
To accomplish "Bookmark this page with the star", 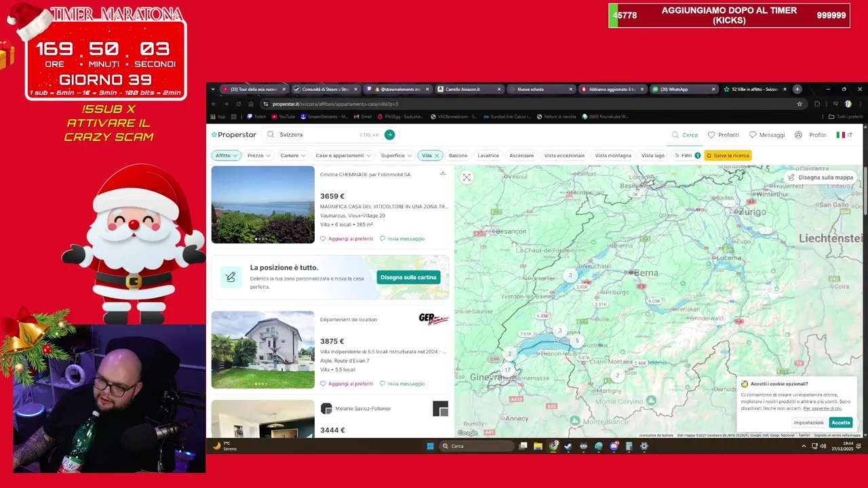I will [x=800, y=104].
